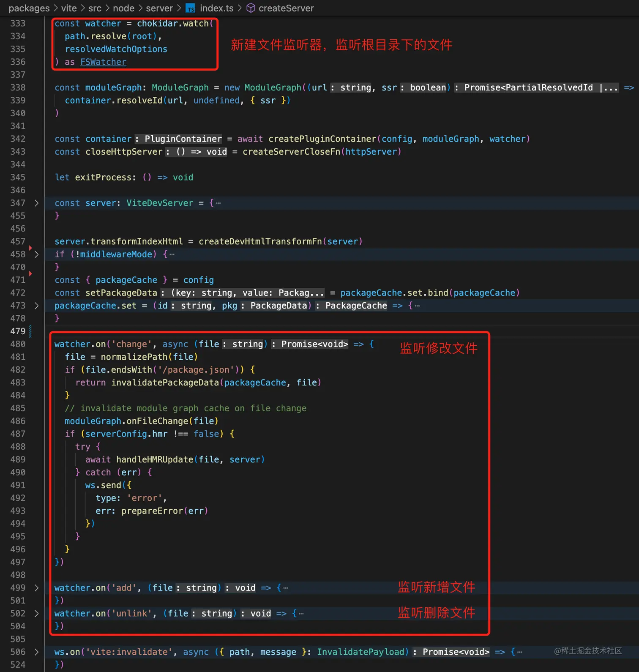Click the resolvedWatchOptions argument

coord(116,49)
